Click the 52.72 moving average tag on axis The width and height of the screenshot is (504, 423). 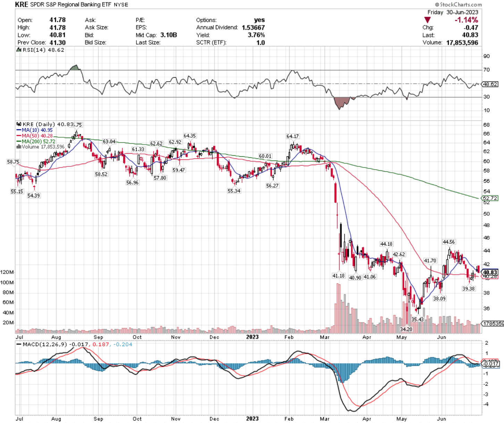coord(490,198)
